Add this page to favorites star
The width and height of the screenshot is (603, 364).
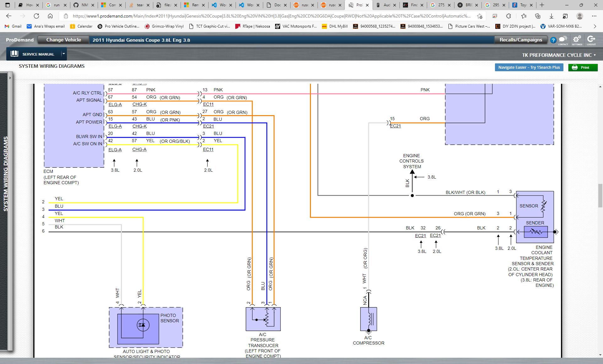point(480,16)
